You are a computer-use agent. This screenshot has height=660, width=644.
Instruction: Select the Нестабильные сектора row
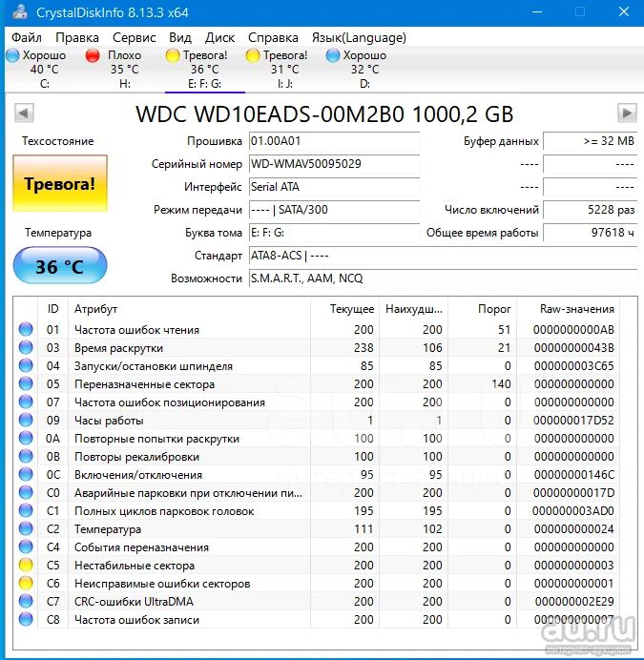(317, 565)
